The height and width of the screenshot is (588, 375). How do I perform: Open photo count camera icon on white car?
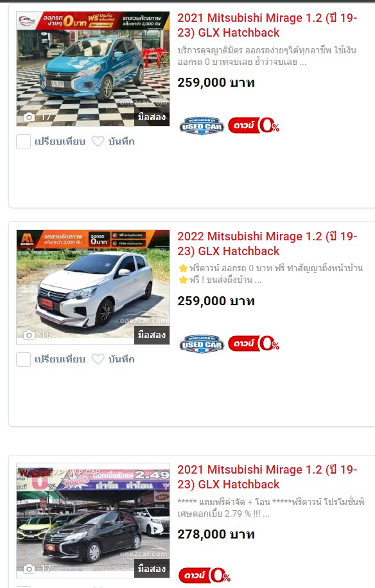point(29,335)
